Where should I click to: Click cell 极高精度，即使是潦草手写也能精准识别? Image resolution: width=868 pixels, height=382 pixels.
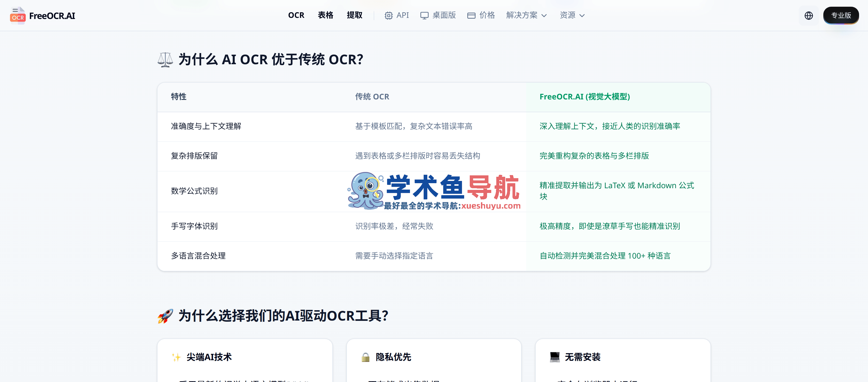pos(610,226)
